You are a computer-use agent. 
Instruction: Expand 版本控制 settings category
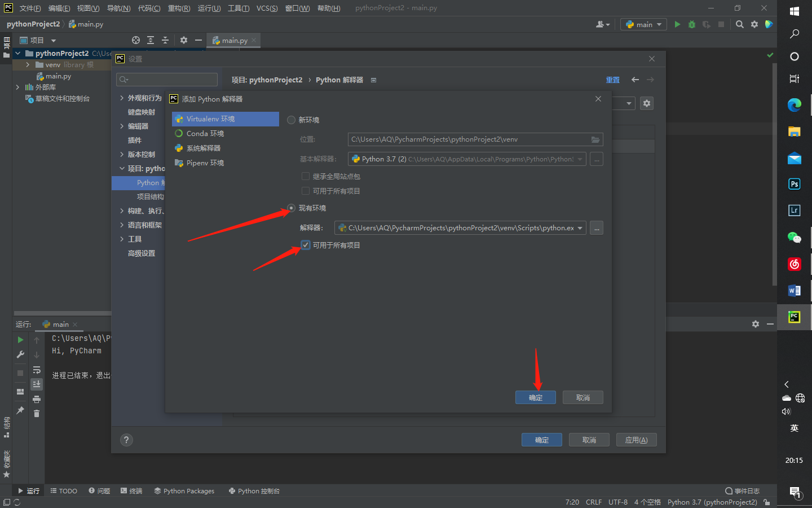coord(122,154)
